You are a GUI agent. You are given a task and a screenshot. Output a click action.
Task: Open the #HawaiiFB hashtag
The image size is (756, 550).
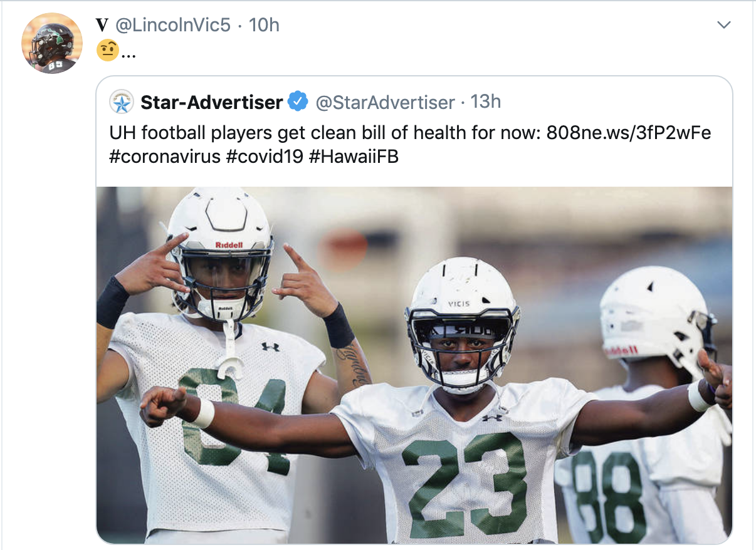(x=354, y=157)
